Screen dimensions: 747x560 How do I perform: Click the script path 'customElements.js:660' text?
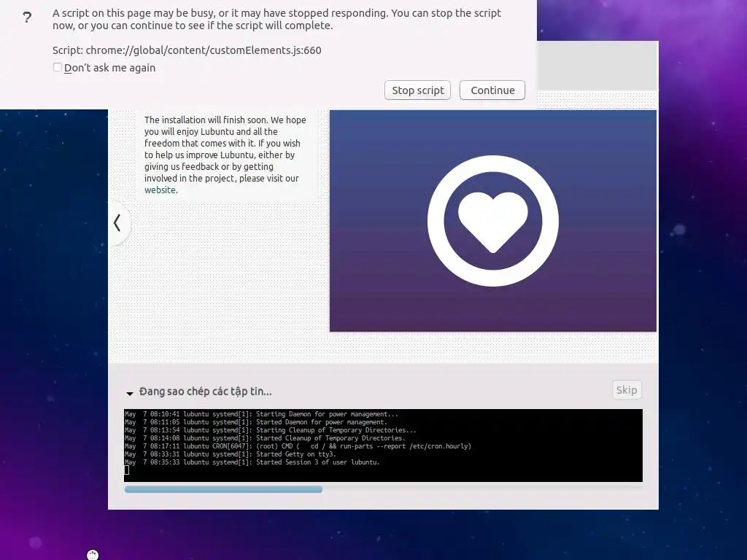204,50
